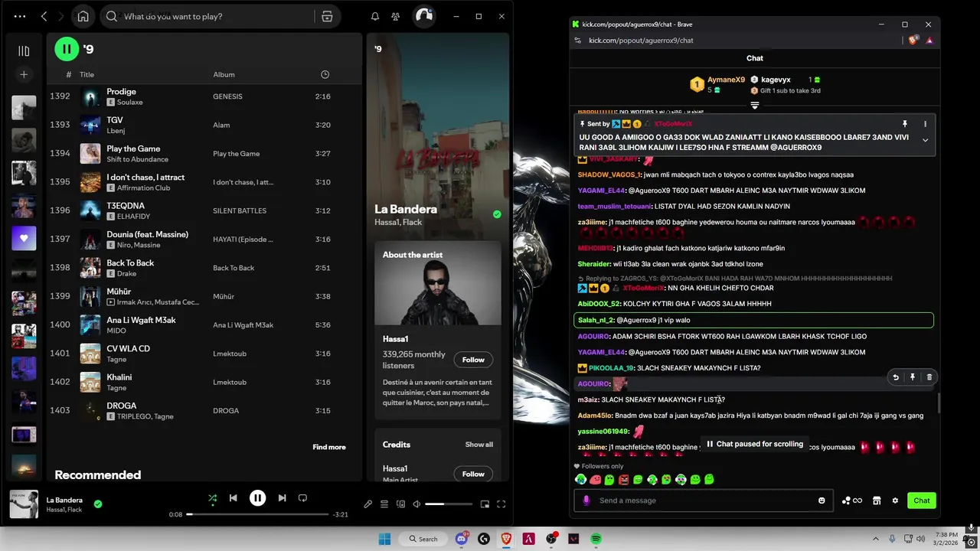Image resolution: width=980 pixels, height=551 pixels.
Task: Open the Spotify profile avatar menu
Action: [x=424, y=16]
